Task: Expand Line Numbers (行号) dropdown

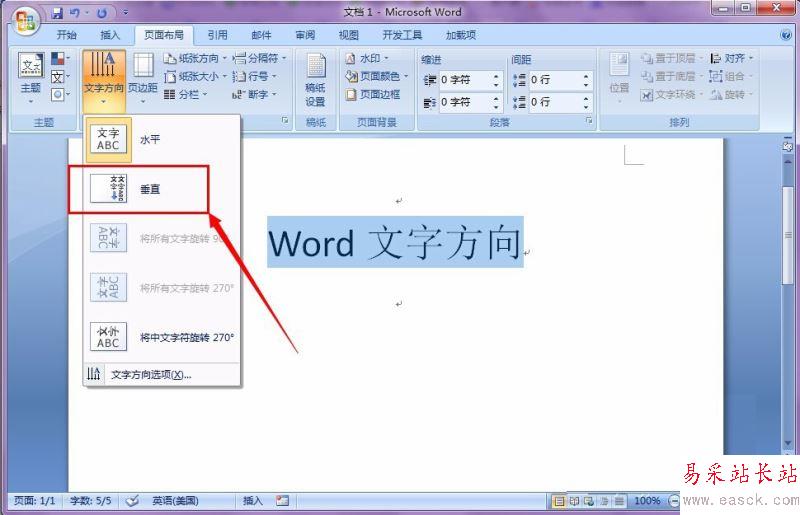Action: click(255, 77)
